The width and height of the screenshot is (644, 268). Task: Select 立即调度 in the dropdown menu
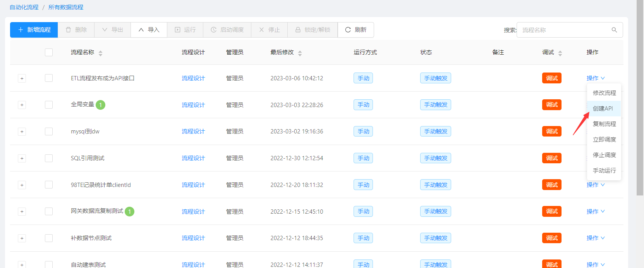coord(604,140)
